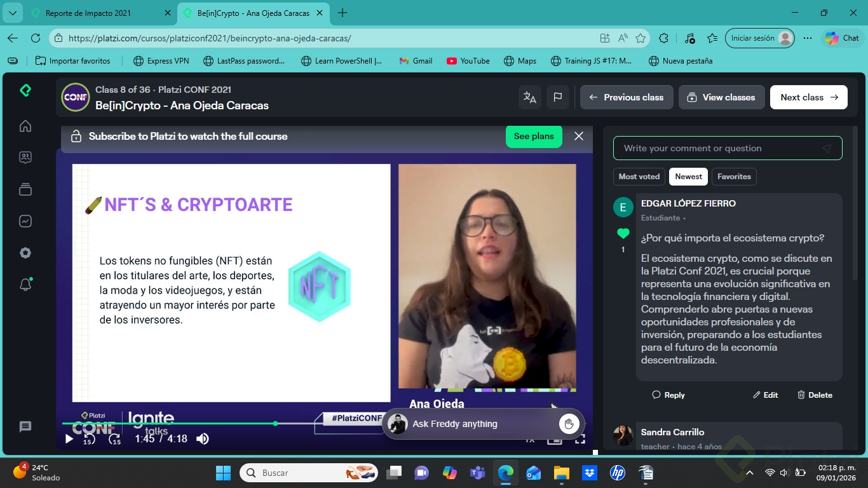868x488 pixels.
Task: Open the badge icon in the Platzi sidebar
Action: 25,253
